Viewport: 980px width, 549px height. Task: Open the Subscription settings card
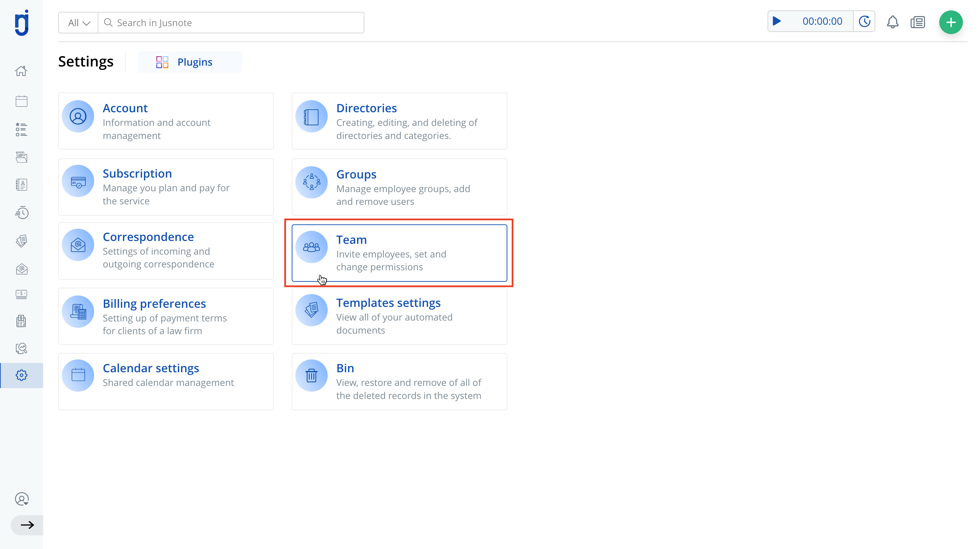pos(166,187)
